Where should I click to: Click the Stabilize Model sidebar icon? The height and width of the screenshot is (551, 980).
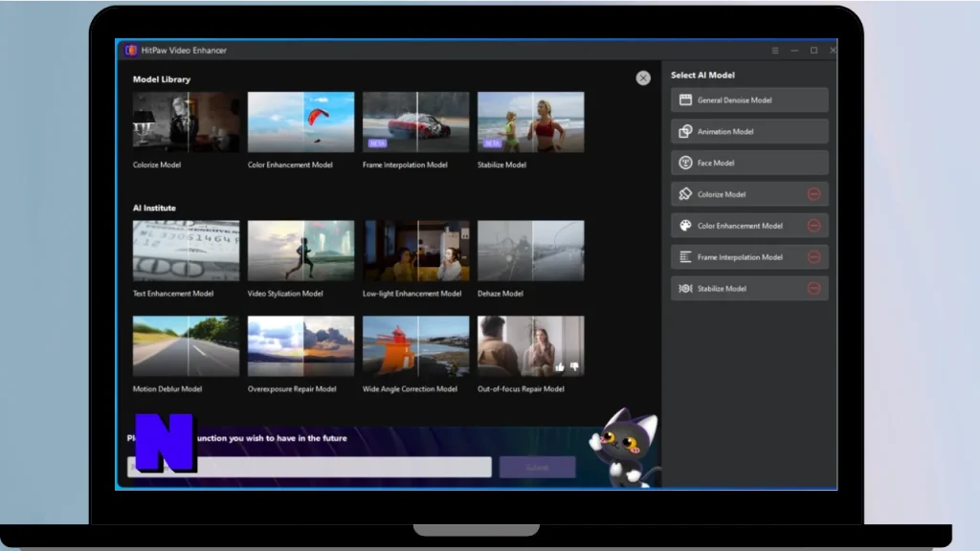coord(685,289)
